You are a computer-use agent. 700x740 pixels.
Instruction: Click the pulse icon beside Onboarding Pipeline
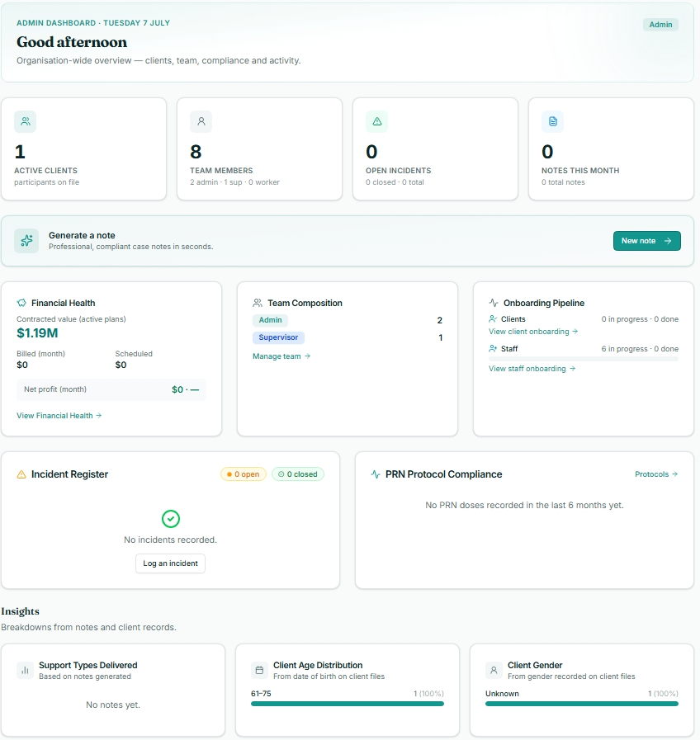point(494,303)
